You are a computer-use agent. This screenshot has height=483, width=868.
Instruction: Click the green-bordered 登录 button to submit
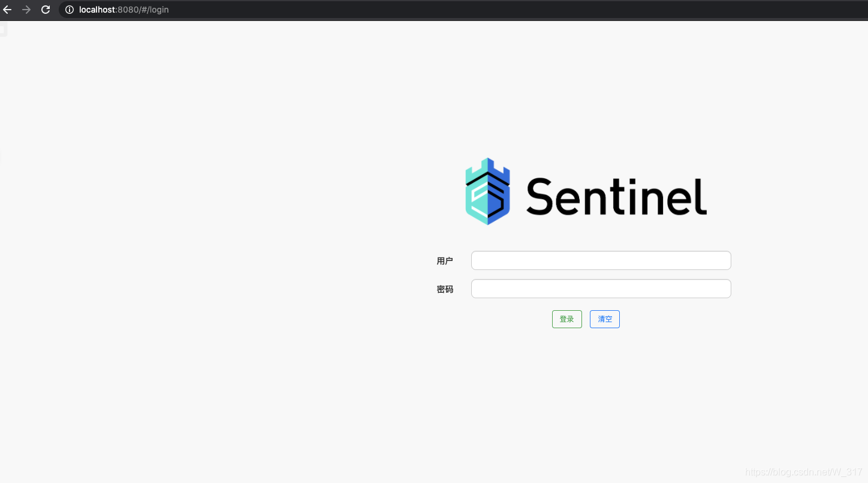click(566, 319)
